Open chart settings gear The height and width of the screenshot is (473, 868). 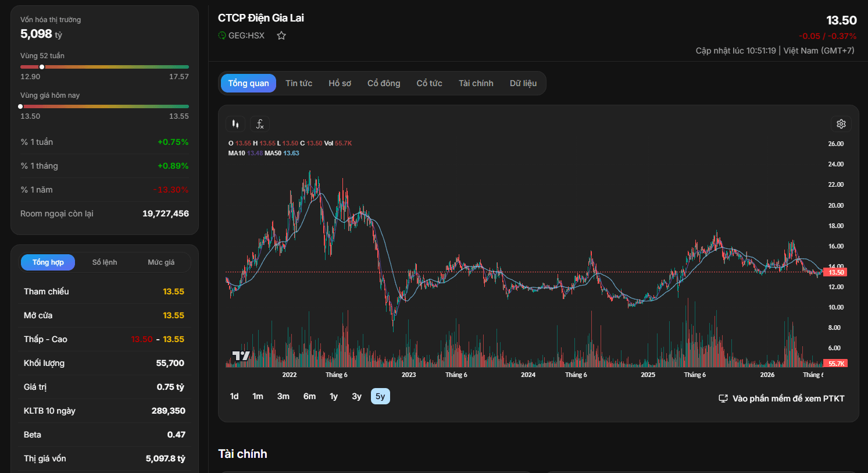[841, 124]
